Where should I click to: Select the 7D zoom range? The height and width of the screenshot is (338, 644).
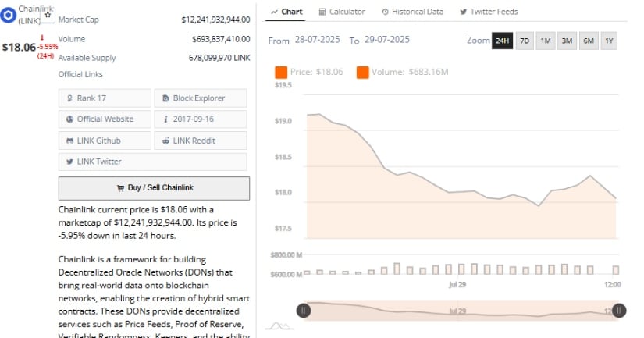(x=525, y=41)
